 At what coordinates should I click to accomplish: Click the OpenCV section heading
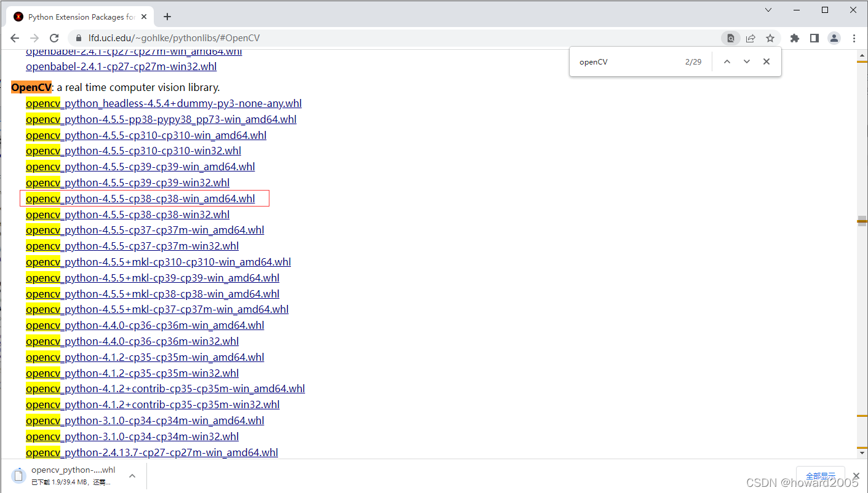tap(31, 87)
